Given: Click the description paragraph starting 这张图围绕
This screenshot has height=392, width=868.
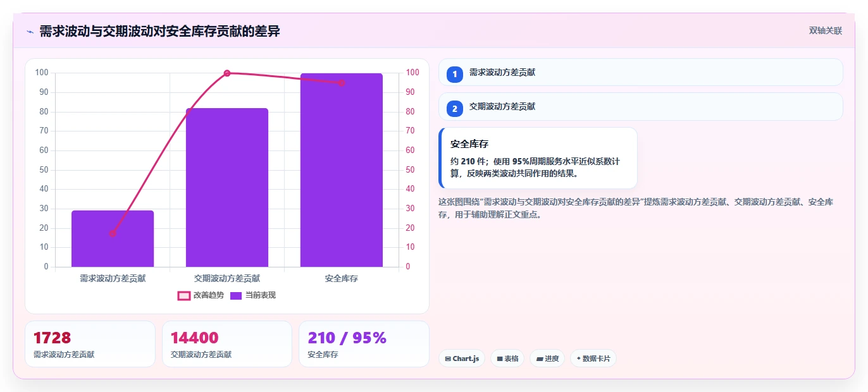Looking at the screenshot, I should coord(636,208).
